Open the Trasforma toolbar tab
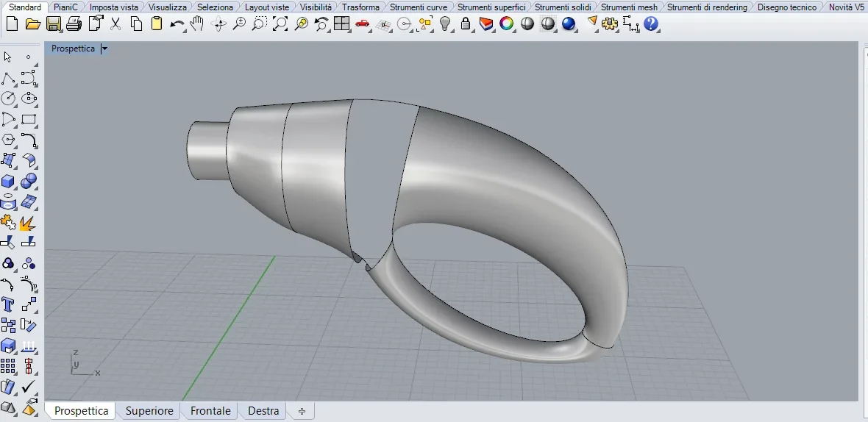This screenshot has width=868, height=422. tap(361, 7)
